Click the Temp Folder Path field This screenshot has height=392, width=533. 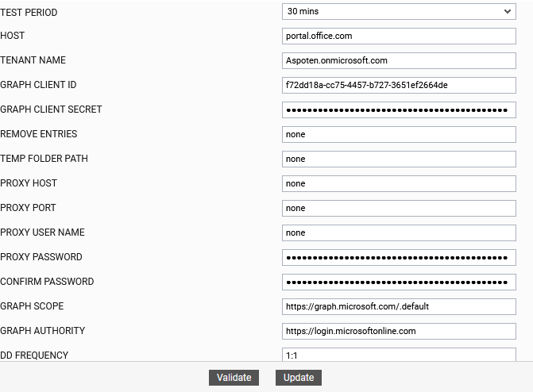[399, 159]
